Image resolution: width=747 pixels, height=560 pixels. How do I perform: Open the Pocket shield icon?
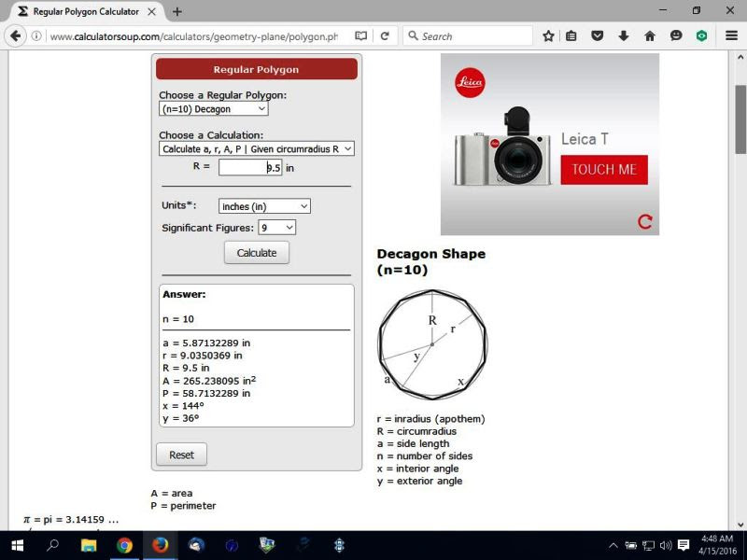coord(597,35)
